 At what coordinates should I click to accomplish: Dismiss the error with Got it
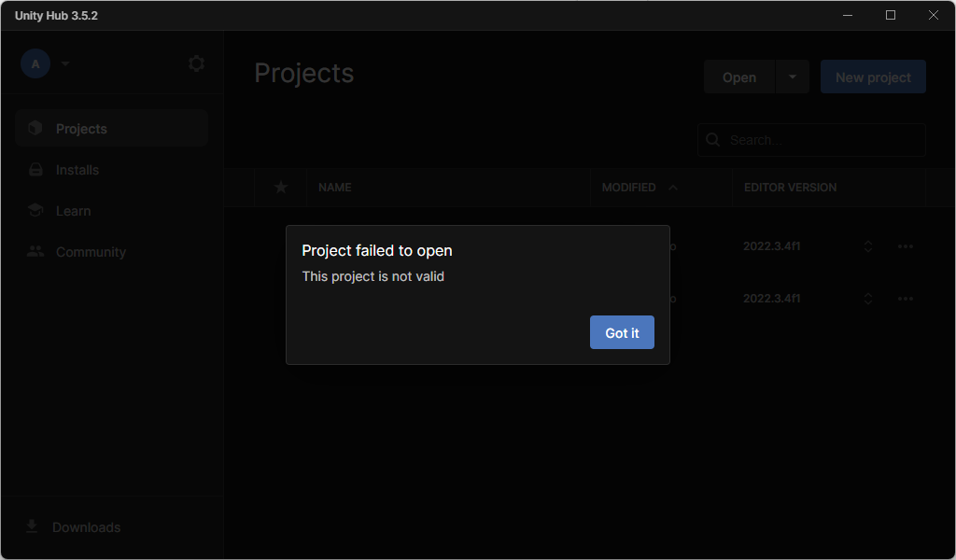622,332
